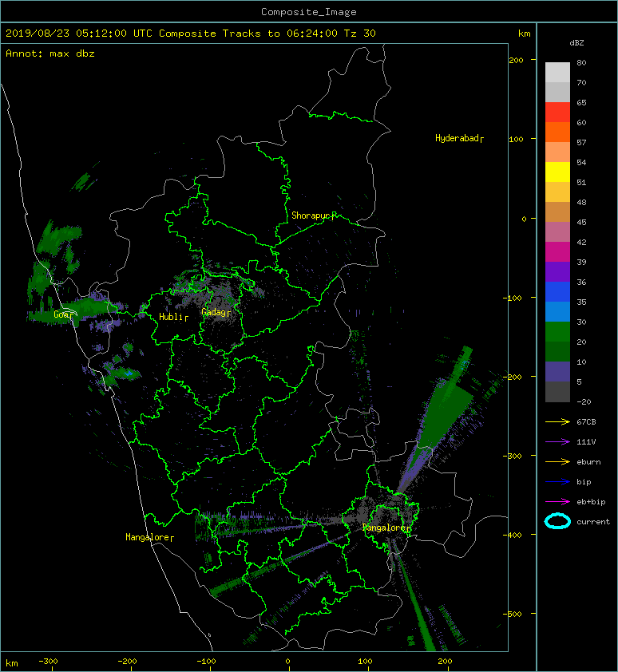Click the Hubli city label
This screenshot has width=618, height=672.
(x=171, y=317)
